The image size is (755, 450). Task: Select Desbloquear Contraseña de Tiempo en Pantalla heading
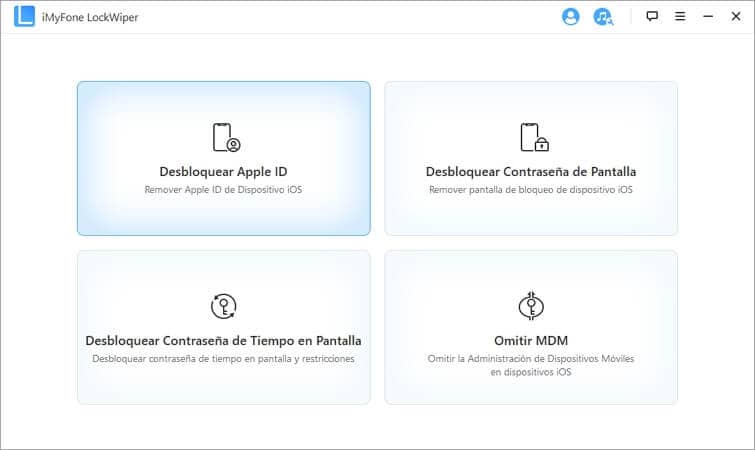tap(223, 341)
